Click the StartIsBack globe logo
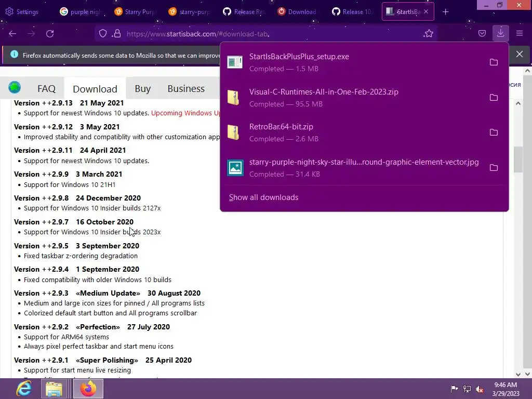Screen dimensions: 532x399 click(15, 87)
